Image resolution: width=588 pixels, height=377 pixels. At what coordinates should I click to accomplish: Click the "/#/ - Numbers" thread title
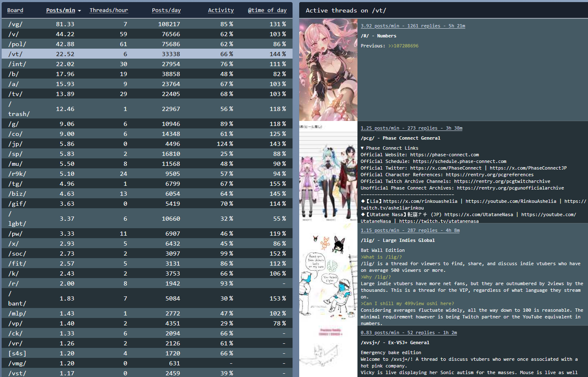[378, 36]
